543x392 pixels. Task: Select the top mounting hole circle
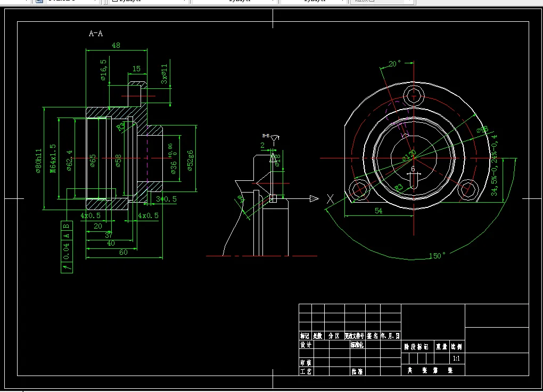(x=414, y=96)
